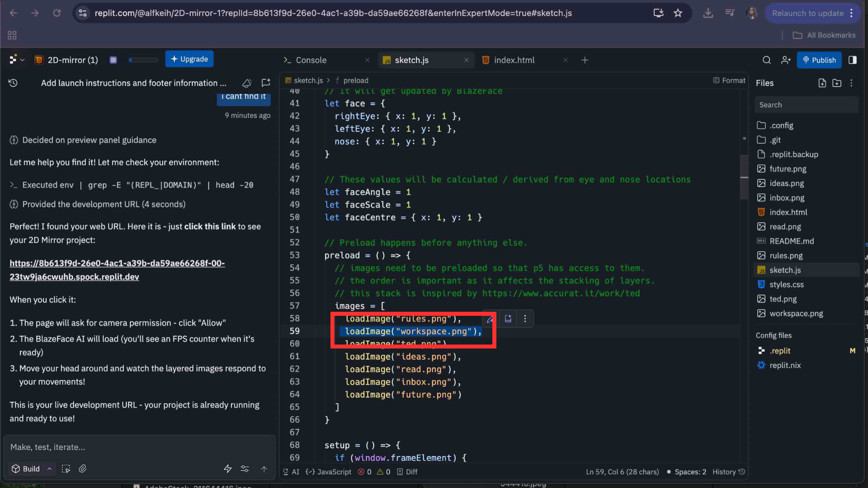Click the search icon in top toolbar
Image resolution: width=868 pixels, height=488 pixels.
pyautogui.click(x=766, y=60)
